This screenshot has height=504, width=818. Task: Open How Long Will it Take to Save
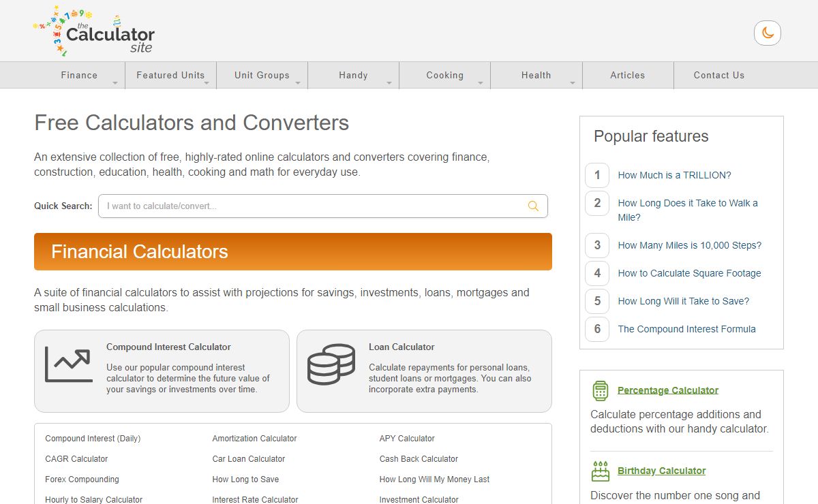(683, 301)
